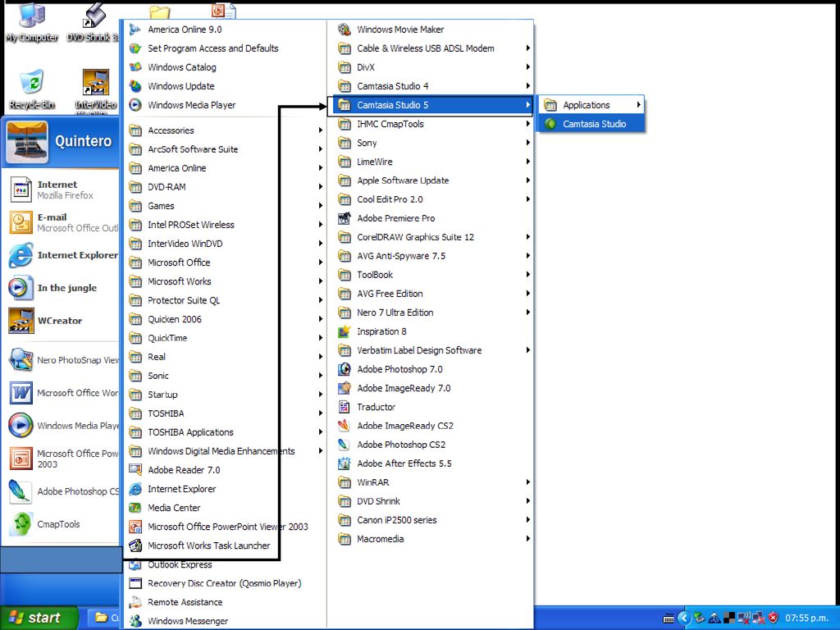Screen dimensions: 840x630
Task: Expand the Applications submenu arrow under Camtasia
Action: pos(638,105)
